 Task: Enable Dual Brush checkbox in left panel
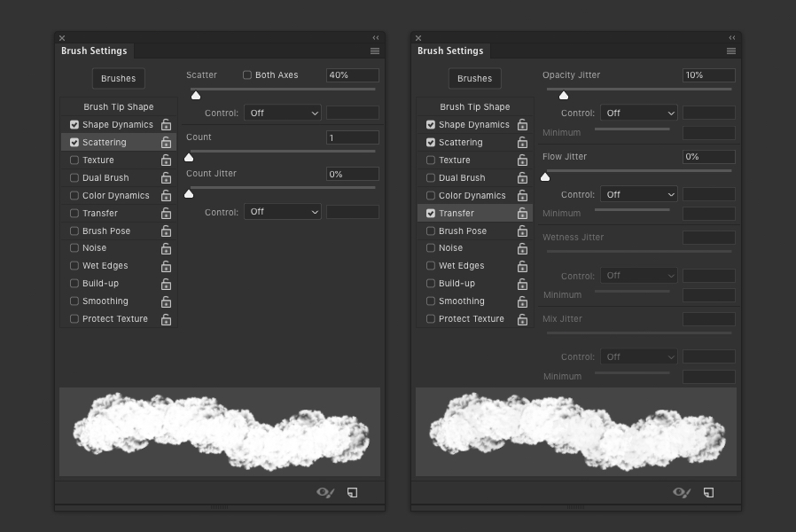point(74,177)
